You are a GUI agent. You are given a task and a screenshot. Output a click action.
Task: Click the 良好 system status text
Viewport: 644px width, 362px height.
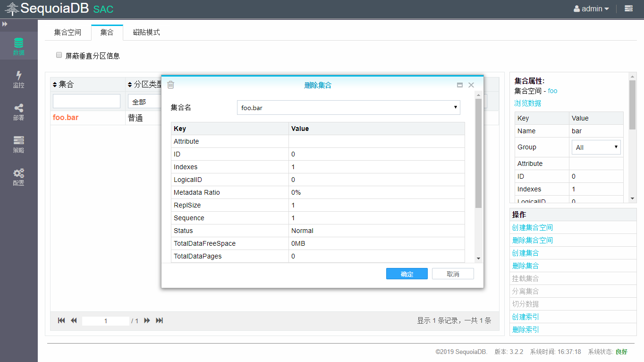621,352
